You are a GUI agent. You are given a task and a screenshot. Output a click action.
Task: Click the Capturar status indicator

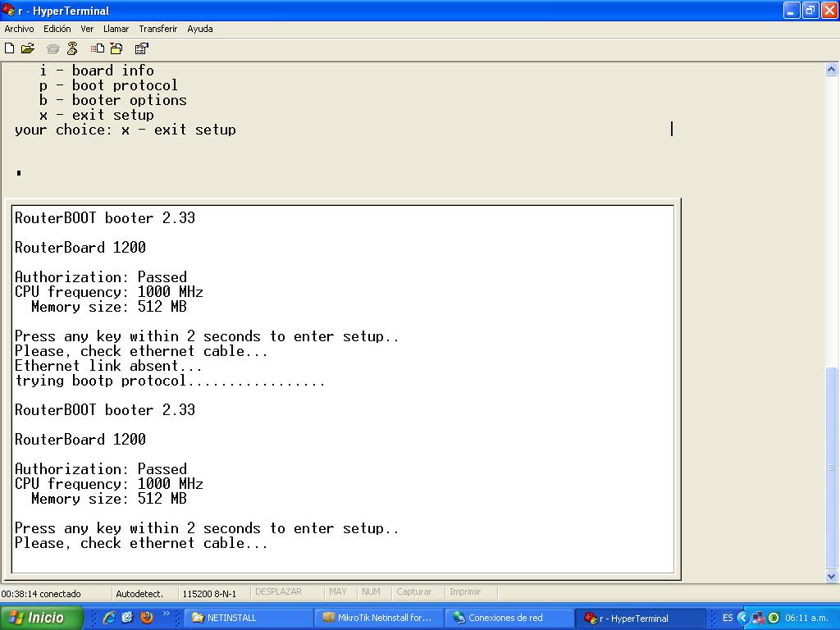click(x=414, y=591)
